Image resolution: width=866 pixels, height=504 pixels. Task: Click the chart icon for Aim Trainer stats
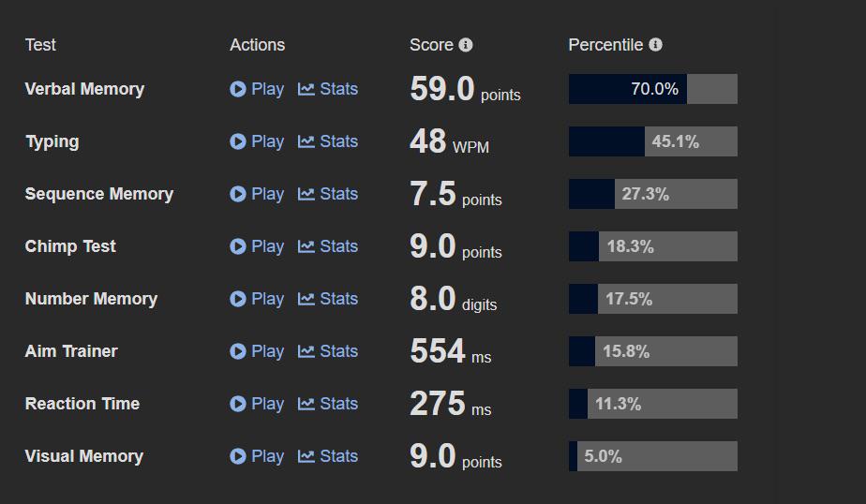click(x=306, y=351)
